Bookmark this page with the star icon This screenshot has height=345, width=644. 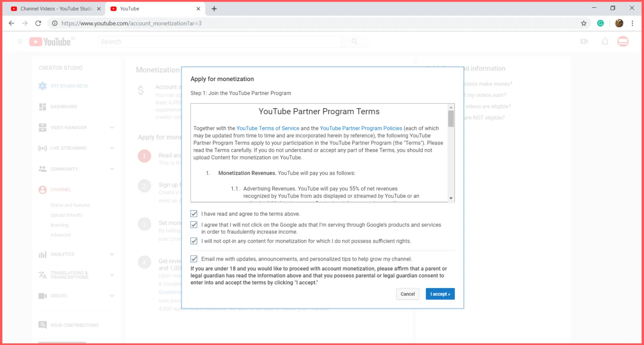[x=584, y=23]
